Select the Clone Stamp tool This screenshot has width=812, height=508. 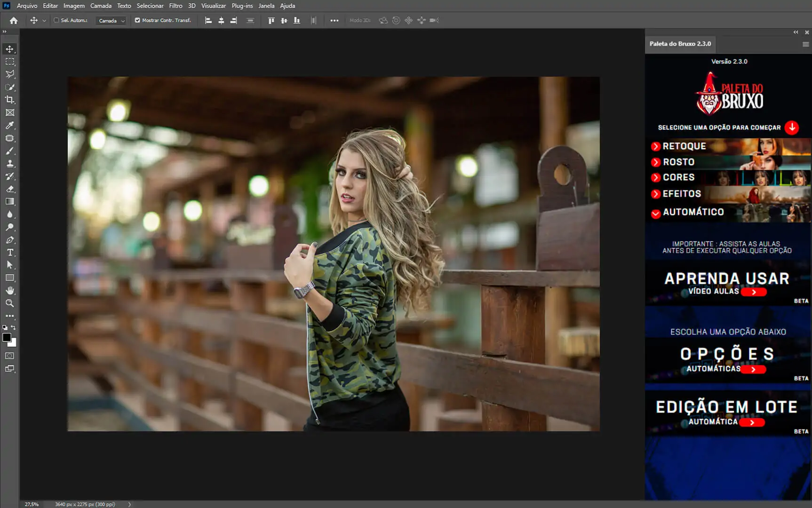tap(9, 164)
